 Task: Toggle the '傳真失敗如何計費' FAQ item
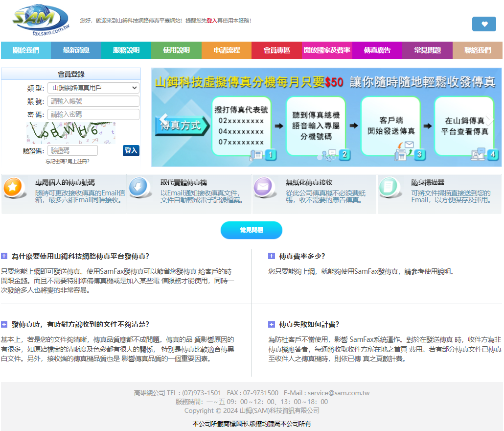pyautogui.click(x=272, y=325)
